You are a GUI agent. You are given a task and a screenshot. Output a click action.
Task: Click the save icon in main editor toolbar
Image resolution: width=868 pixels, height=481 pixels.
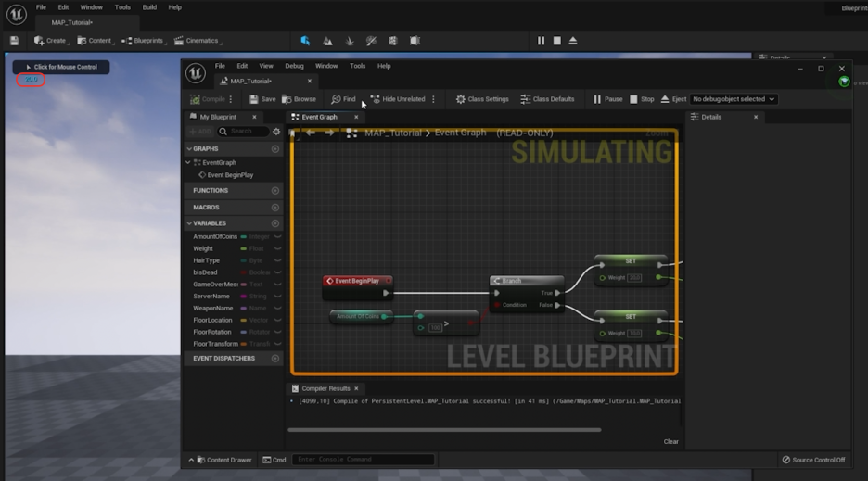(15, 41)
